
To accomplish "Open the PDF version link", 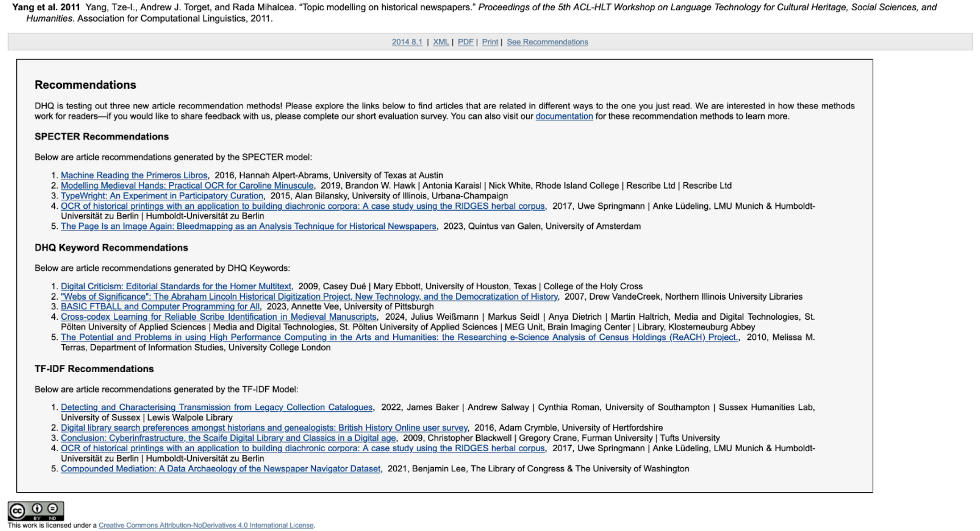I will 465,42.
